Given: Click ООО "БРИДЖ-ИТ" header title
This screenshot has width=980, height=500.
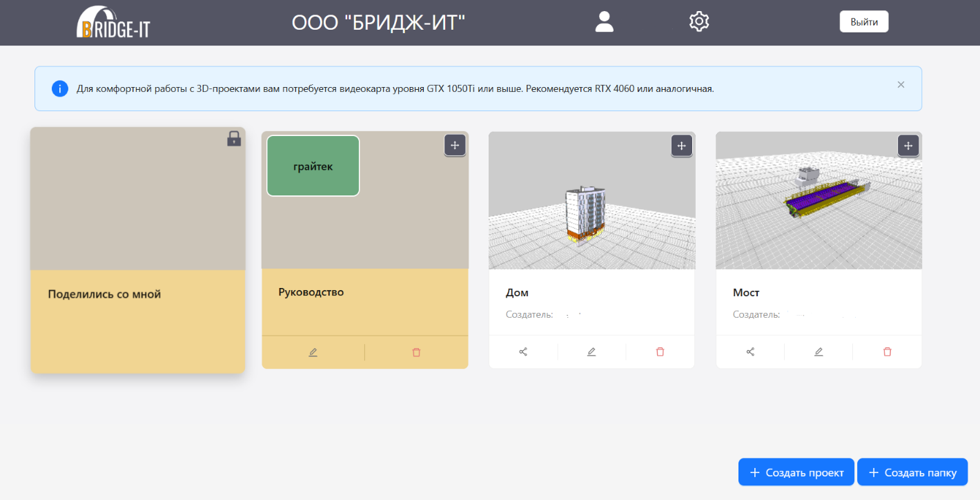Looking at the screenshot, I should (379, 23).
